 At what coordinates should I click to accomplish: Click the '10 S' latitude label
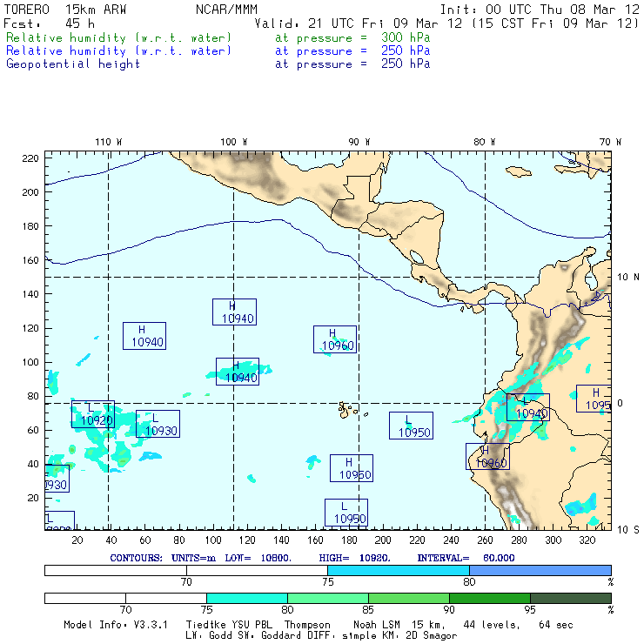pyautogui.click(x=628, y=530)
